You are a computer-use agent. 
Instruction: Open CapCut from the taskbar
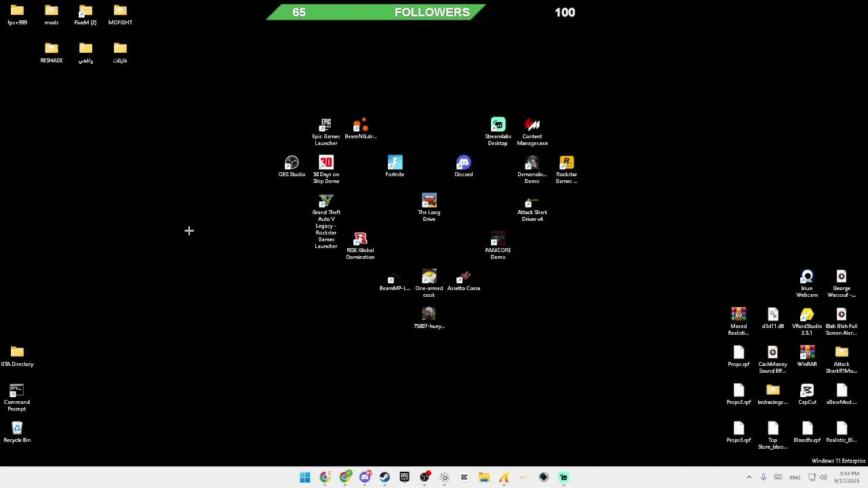point(465,477)
